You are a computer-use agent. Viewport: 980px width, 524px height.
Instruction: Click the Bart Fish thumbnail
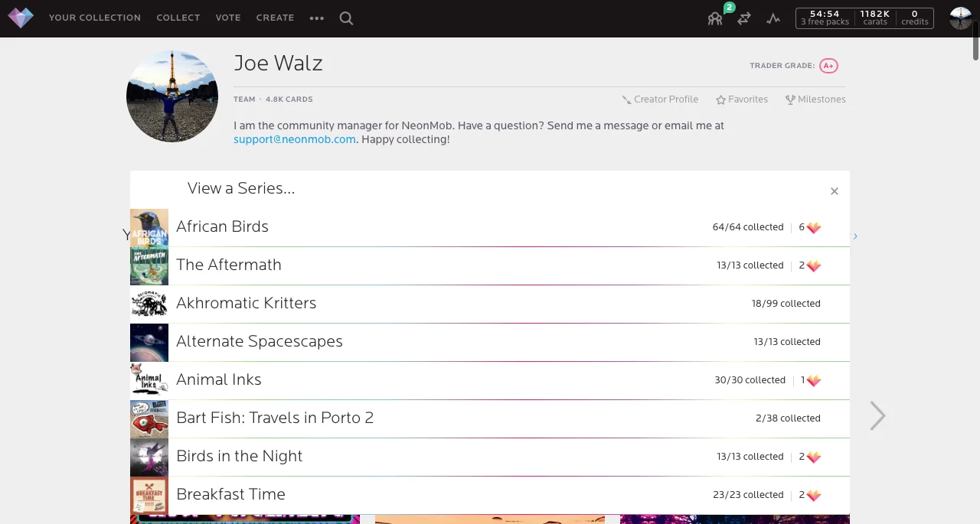click(x=149, y=418)
